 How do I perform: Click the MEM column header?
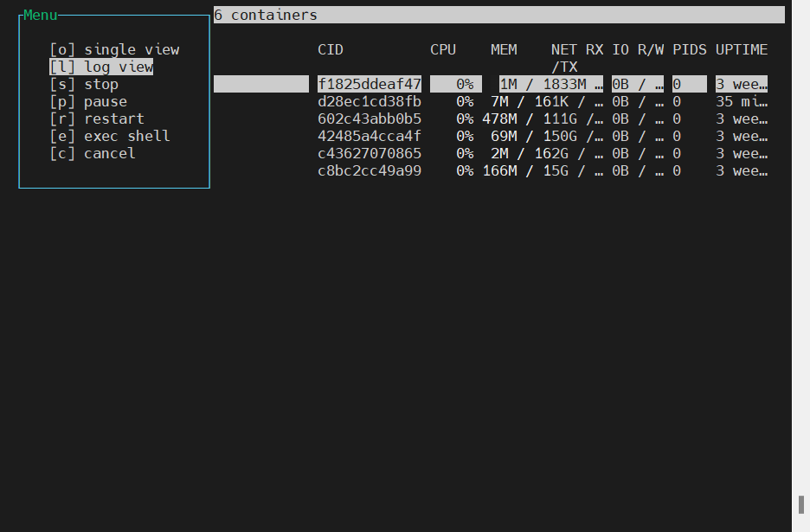pos(504,50)
